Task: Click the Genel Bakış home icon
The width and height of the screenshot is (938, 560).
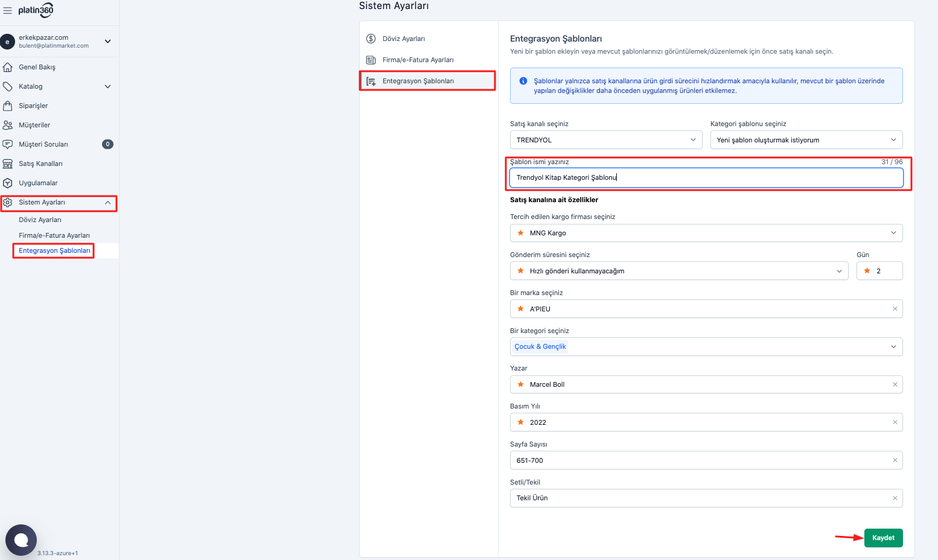Action: 8,67
